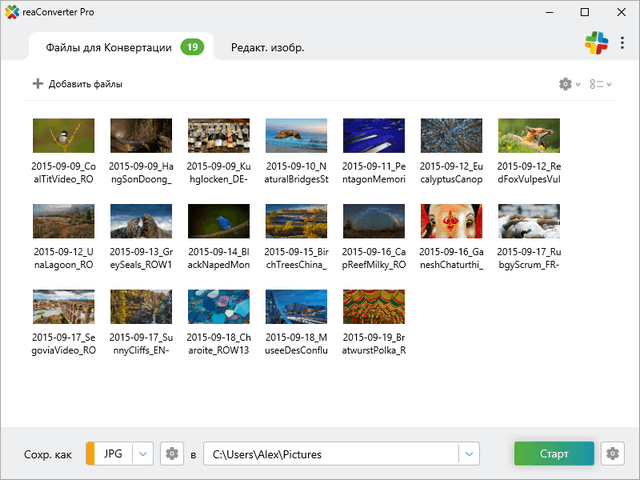The image size is (640, 480).
Task: Expand the JPG output format dropdown
Action: pos(143,453)
